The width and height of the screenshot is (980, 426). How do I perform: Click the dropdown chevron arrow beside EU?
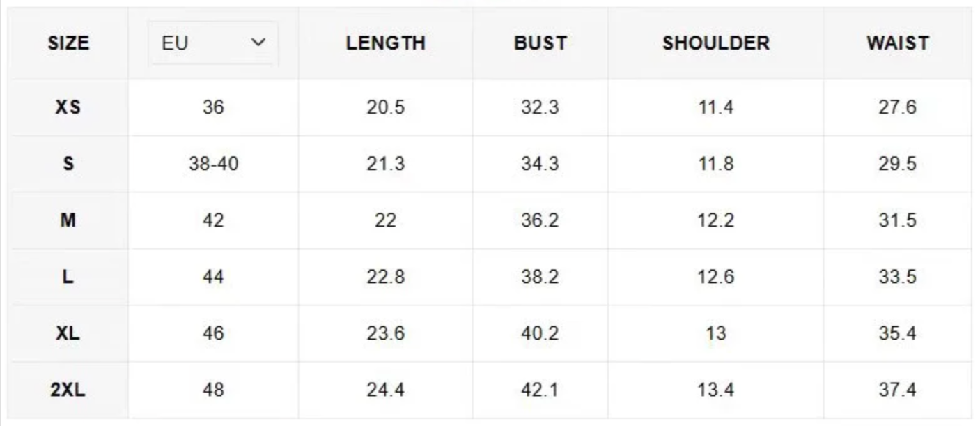pyautogui.click(x=258, y=43)
